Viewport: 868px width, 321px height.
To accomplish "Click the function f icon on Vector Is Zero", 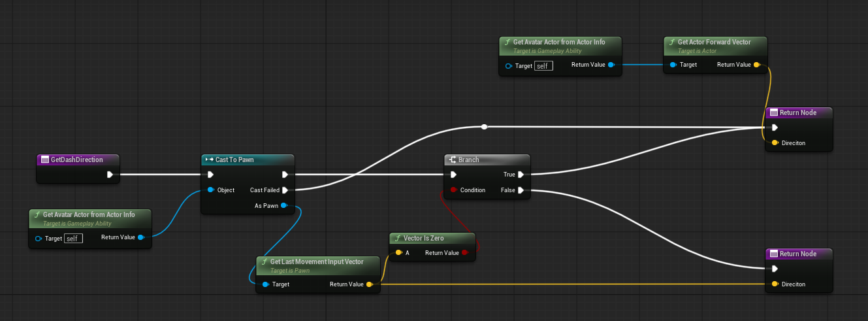I will 397,238.
